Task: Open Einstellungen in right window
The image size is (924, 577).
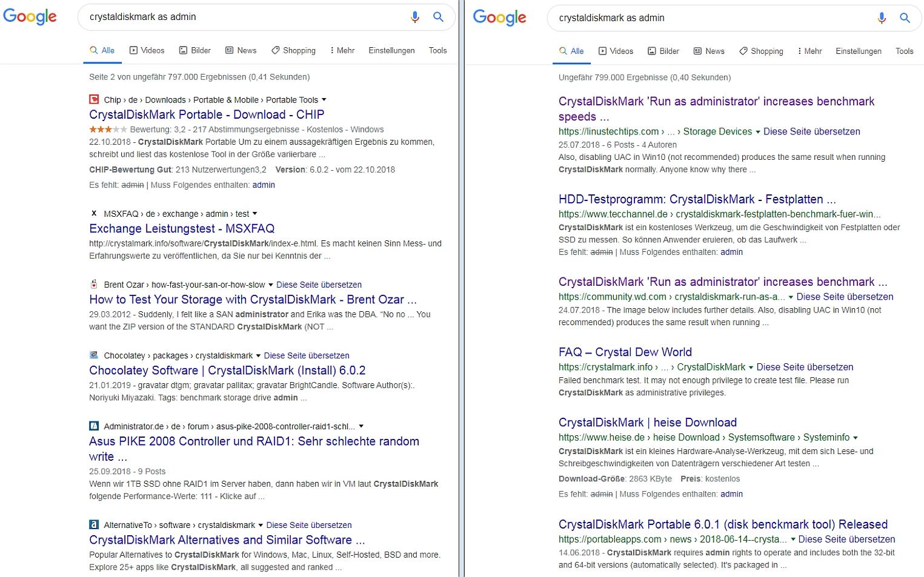Action: pos(859,51)
